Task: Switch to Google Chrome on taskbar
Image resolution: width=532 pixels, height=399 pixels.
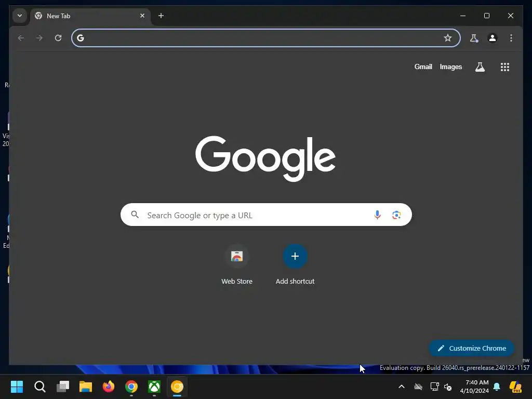Action: (131, 387)
